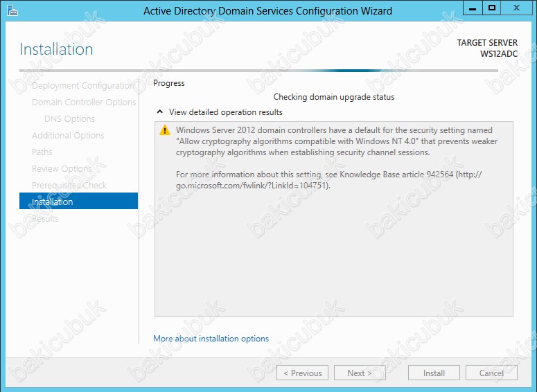This screenshot has height=392, width=537.
Task: Select Review Options step
Action: point(62,169)
